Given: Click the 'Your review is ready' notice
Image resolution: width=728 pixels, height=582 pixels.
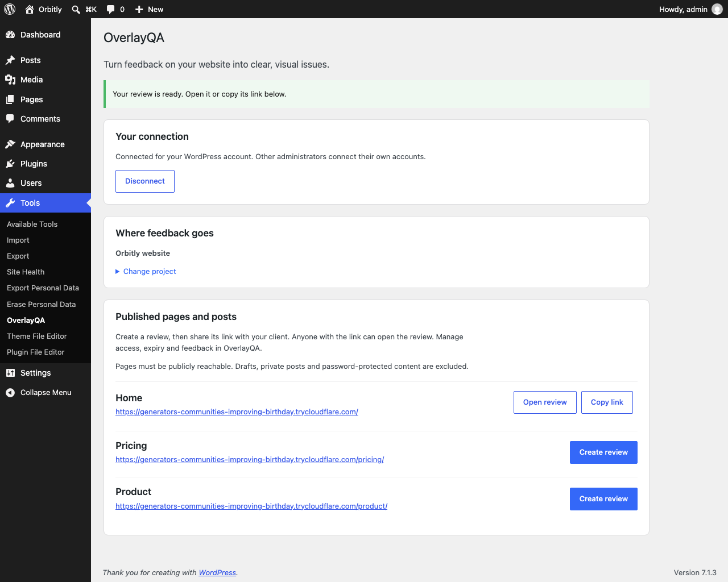Looking at the screenshot, I should click(x=377, y=94).
